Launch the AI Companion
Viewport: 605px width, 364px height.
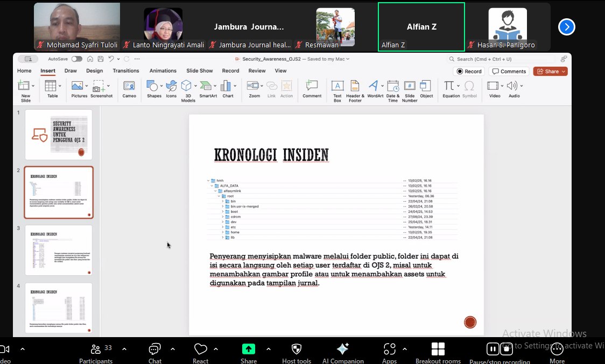coord(343,353)
